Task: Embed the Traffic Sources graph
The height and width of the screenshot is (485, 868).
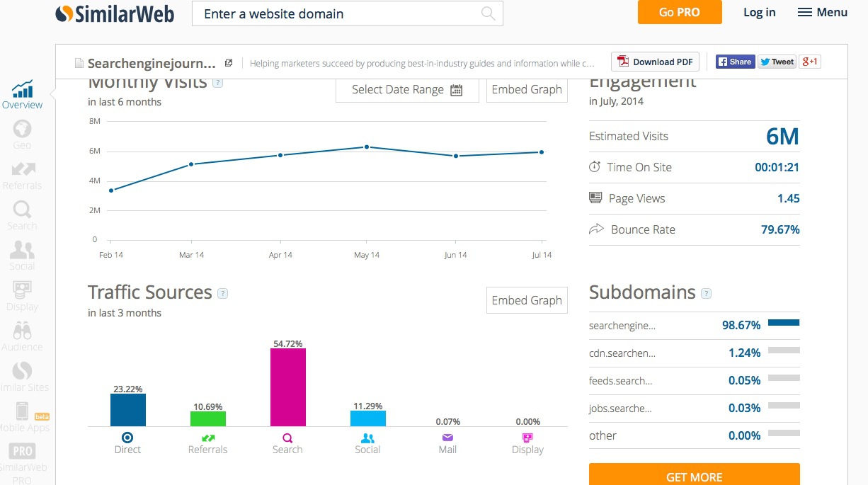Action: 527,300
